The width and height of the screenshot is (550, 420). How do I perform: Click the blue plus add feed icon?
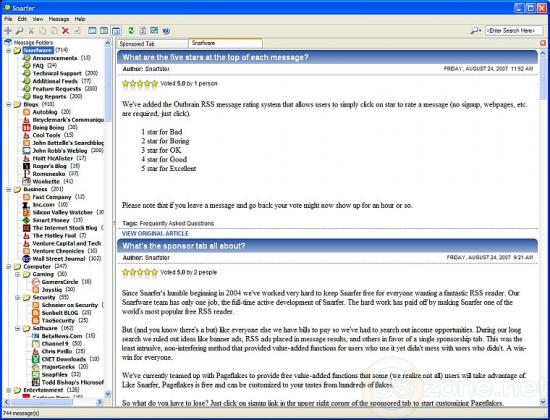pyautogui.click(x=8, y=31)
